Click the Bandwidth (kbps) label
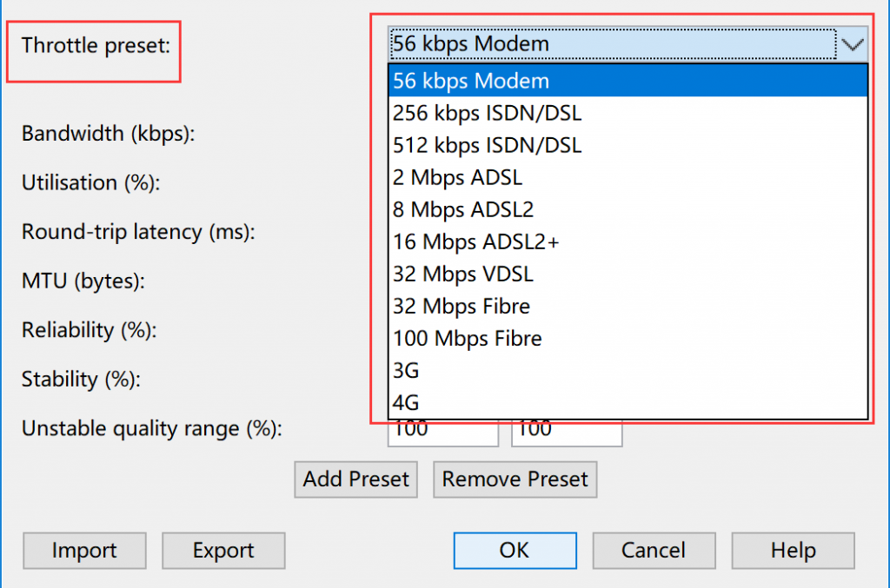Screen dimensions: 890x588 coord(108,134)
